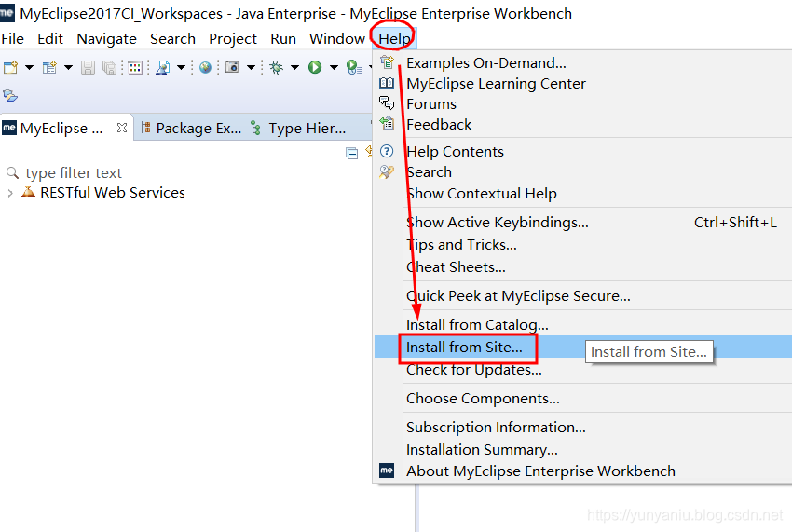Click the folders icon in second toolbar row

10,95
